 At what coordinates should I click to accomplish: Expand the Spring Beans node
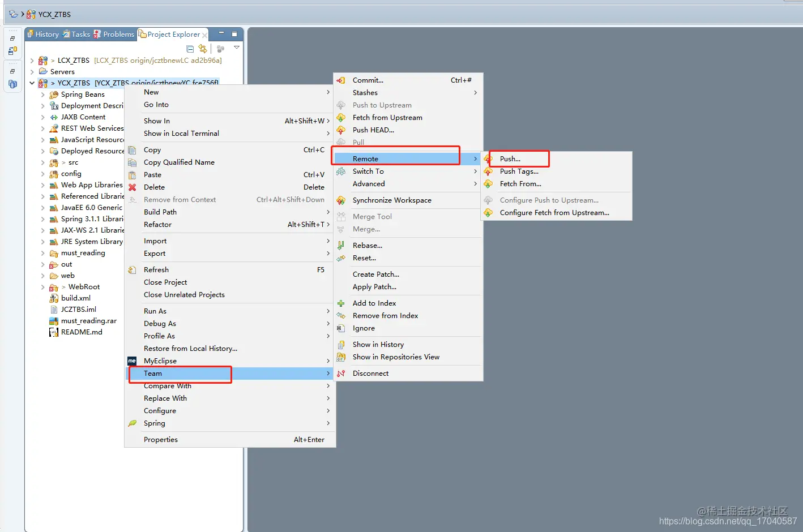click(x=43, y=95)
